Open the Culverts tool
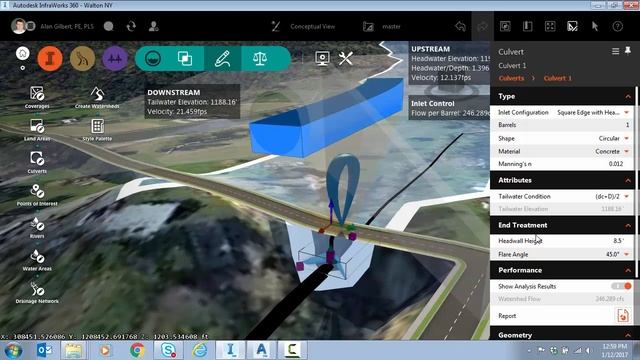 pos(37,162)
